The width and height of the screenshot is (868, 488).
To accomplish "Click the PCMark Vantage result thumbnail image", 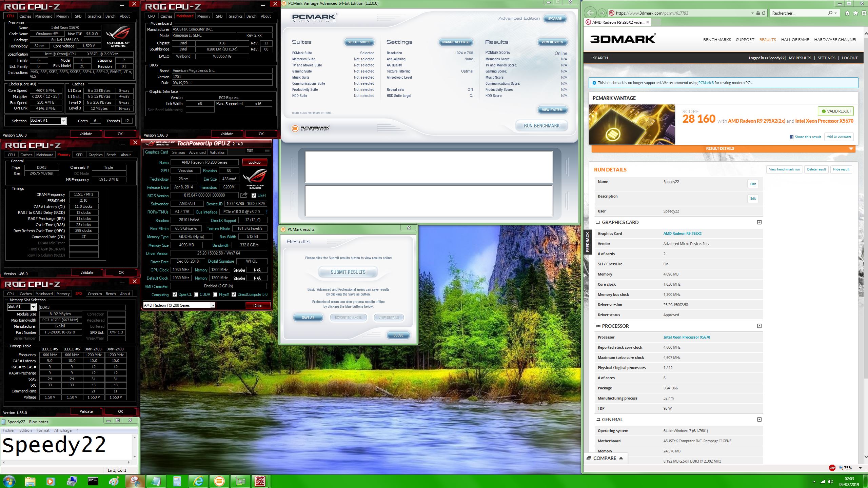I will click(x=632, y=124).
